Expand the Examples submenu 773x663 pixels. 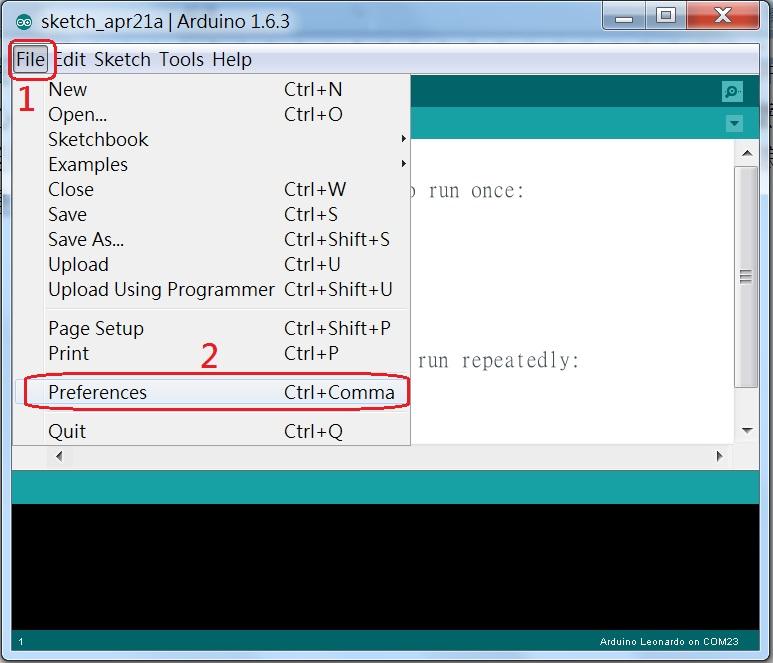pyautogui.click(x=212, y=165)
